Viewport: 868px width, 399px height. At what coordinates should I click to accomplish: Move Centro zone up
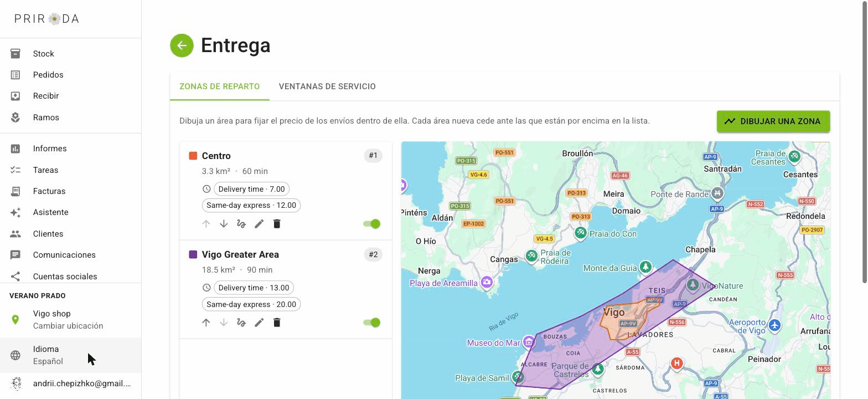[206, 224]
